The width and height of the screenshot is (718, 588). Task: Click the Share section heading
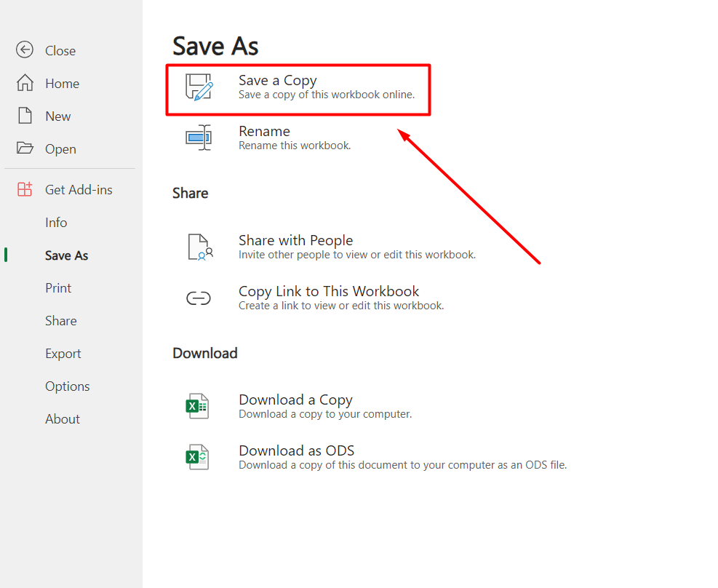190,194
